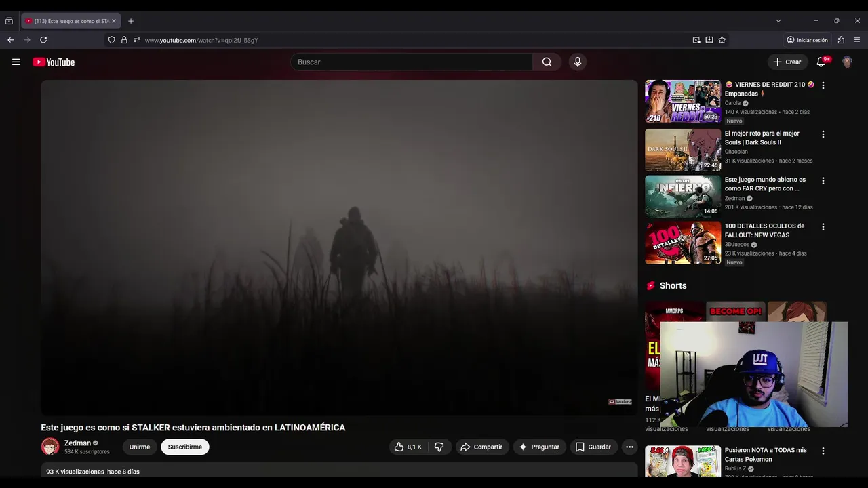
Task: Start voice search with the microphone
Action: click(x=578, y=62)
